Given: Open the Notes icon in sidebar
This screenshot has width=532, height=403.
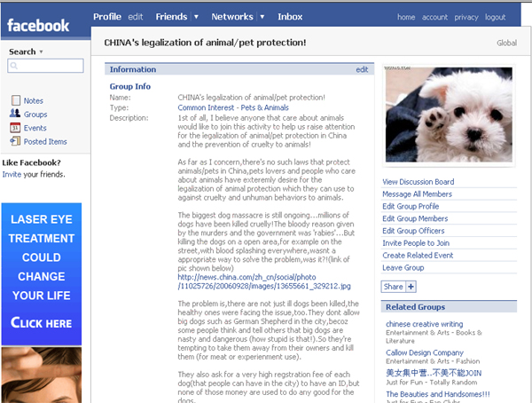Looking at the screenshot, I should point(16,100).
